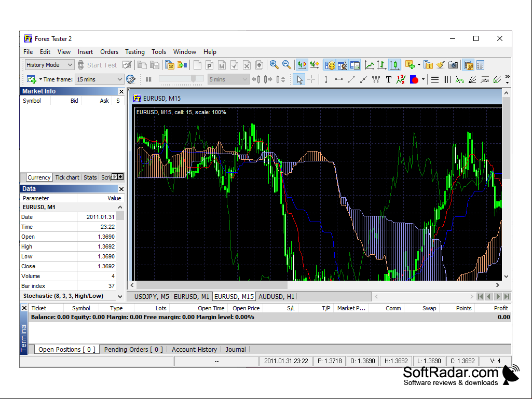Click the indicators list icon
Viewport: 532px width, 399px height.
pyautogui.click(x=428, y=65)
